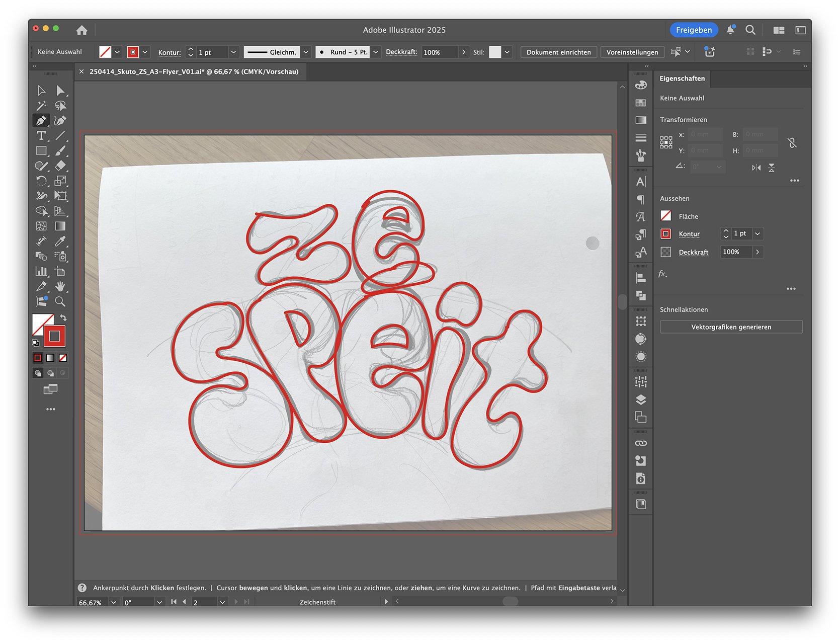840x643 pixels.
Task: Open the rotation angle dropdown in status bar
Action: [x=159, y=602]
